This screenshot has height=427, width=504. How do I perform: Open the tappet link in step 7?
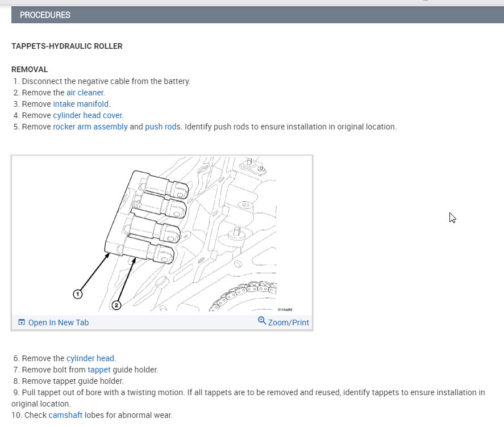(99, 370)
